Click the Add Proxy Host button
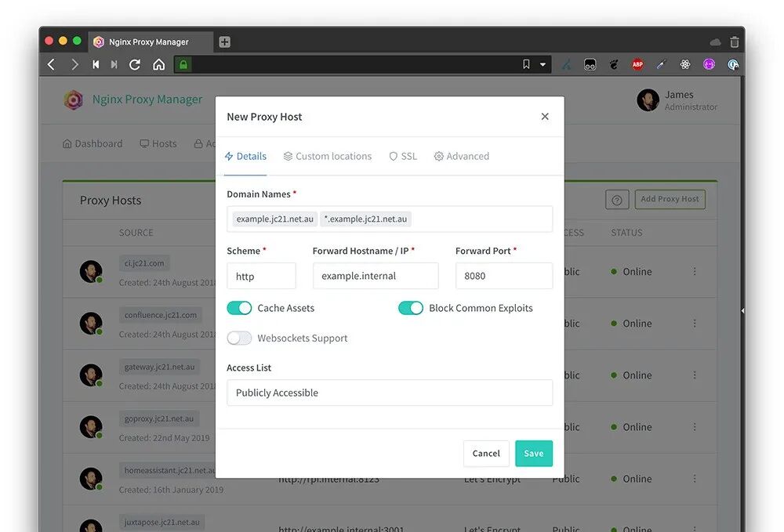Viewport: 784px width, 532px height. (670, 199)
